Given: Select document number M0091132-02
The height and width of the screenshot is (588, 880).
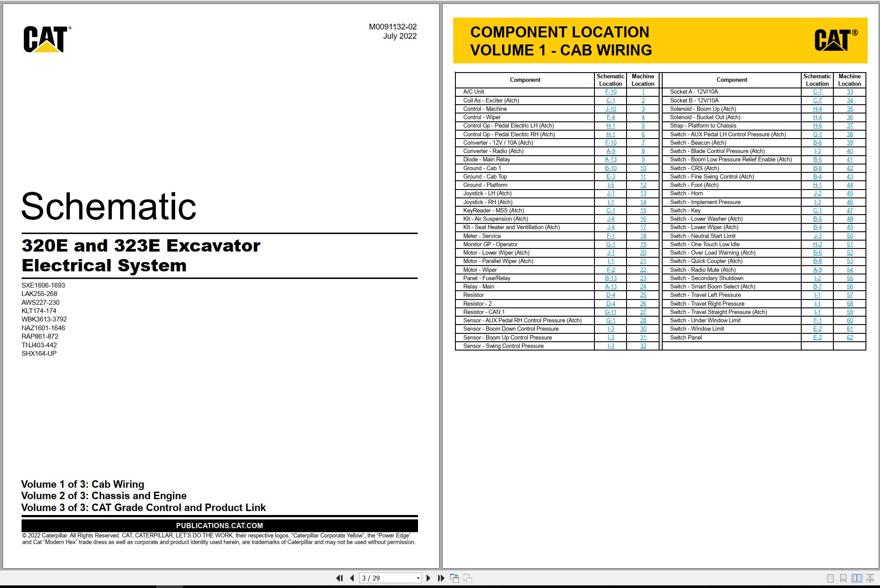Looking at the screenshot, I should click(392, 27).
